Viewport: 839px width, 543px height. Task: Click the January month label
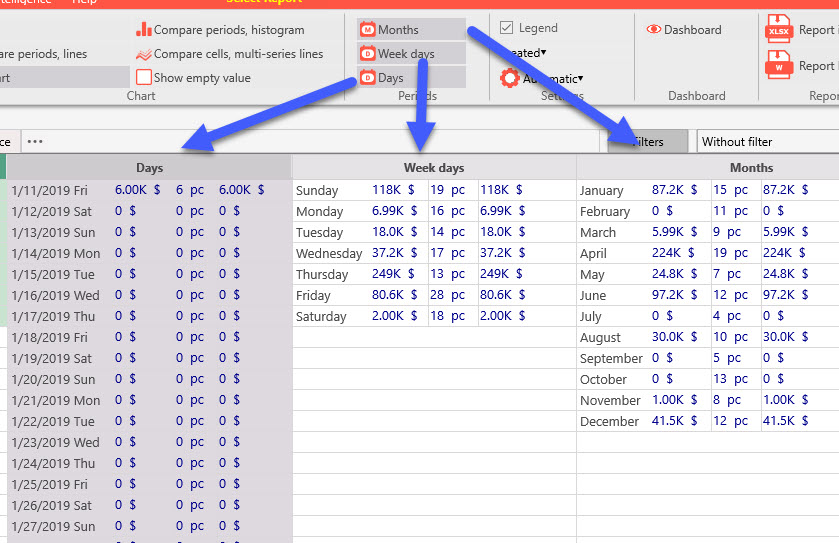coord(601,190)
